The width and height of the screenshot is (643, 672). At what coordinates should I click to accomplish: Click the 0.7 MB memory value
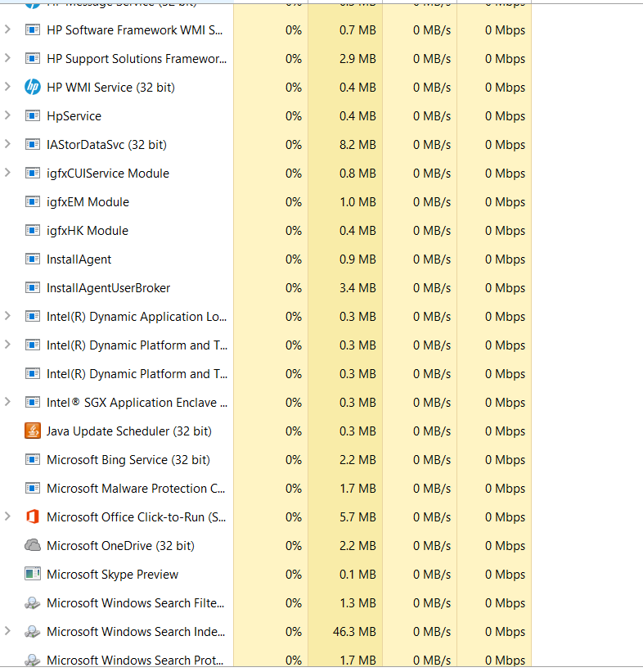(357, 30)
